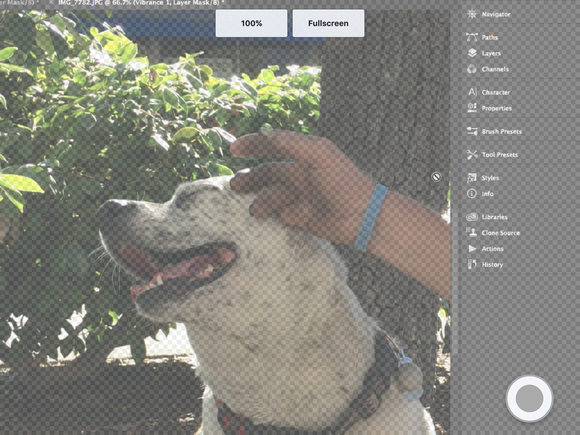
Task: Click the Channels label
Action: [x=495, y=69]
